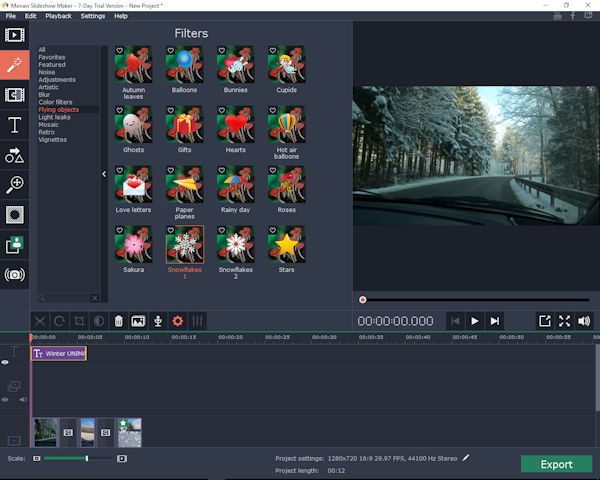Click the Rotate clip tool
600x480 pixels.
tap(59, 321)
